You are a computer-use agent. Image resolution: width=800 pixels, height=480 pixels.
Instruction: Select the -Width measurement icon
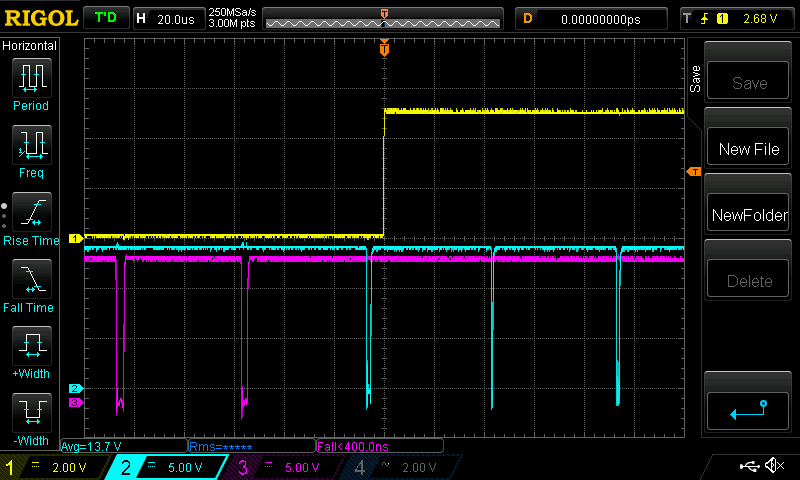[31, 412]
